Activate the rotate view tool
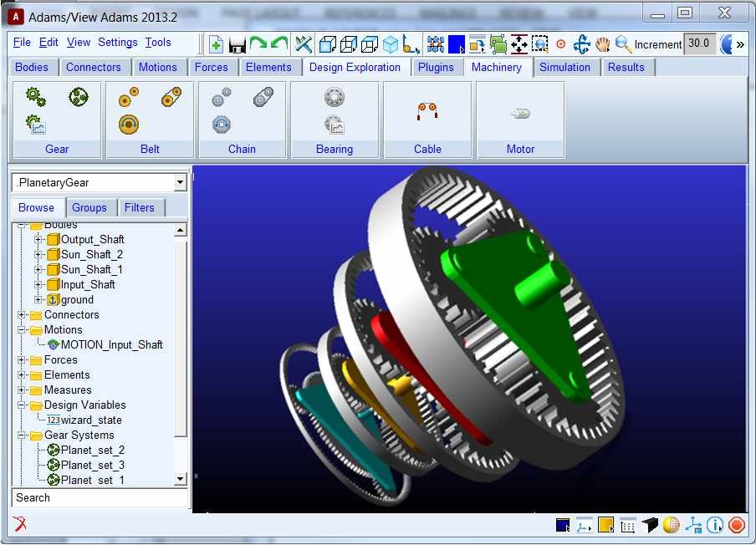Screen dimensions: 756x545 (582, 44)
